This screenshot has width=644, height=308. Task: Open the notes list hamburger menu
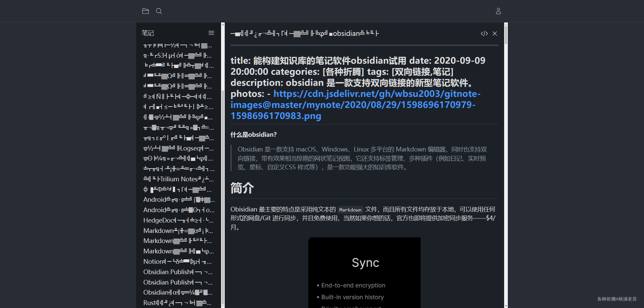211,33
